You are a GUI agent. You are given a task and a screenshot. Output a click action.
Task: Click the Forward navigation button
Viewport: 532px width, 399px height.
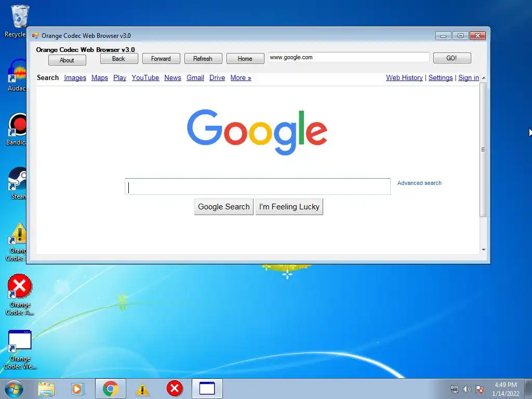coord(161,59)
